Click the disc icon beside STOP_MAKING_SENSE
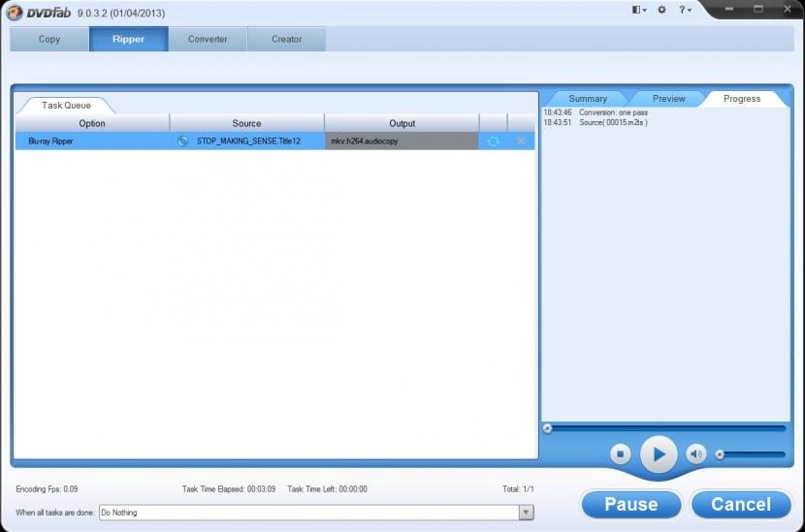Viewport: 805px width, 532px height. pyautogui.click(x=182, y=141)
